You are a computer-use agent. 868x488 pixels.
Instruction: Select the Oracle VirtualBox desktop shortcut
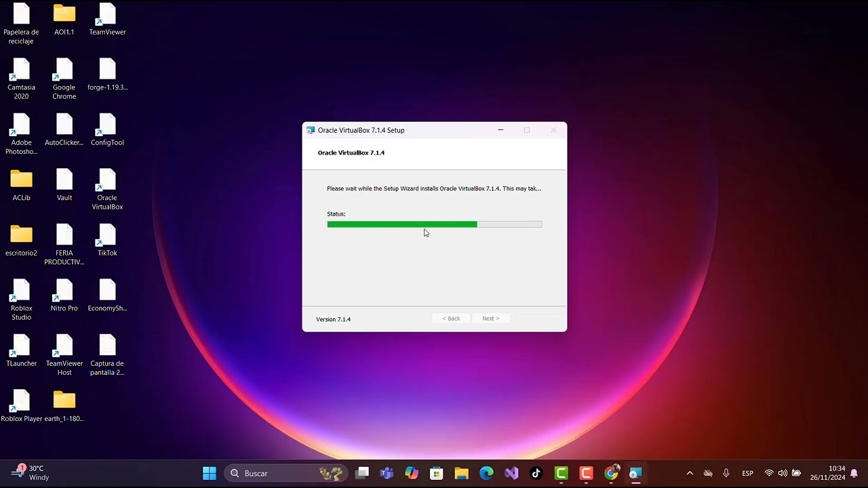click(x=107, y=190)
